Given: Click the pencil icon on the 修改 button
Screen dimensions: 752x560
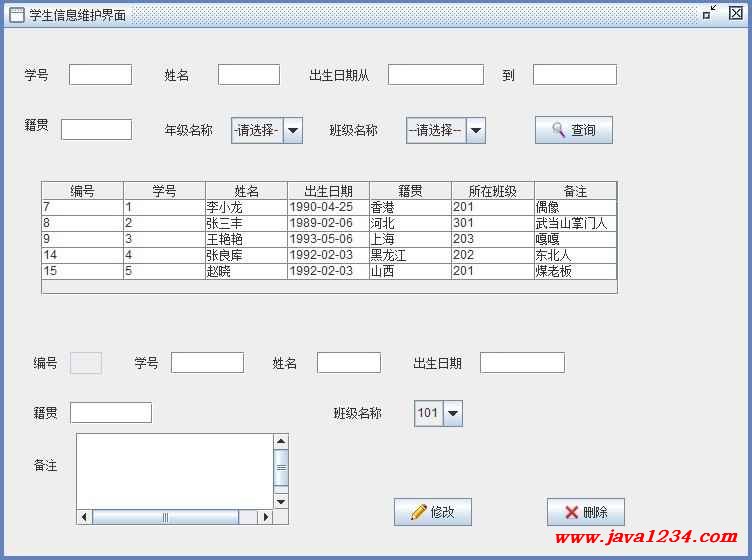Looking at the screenshot, I should tap(418, 512).
